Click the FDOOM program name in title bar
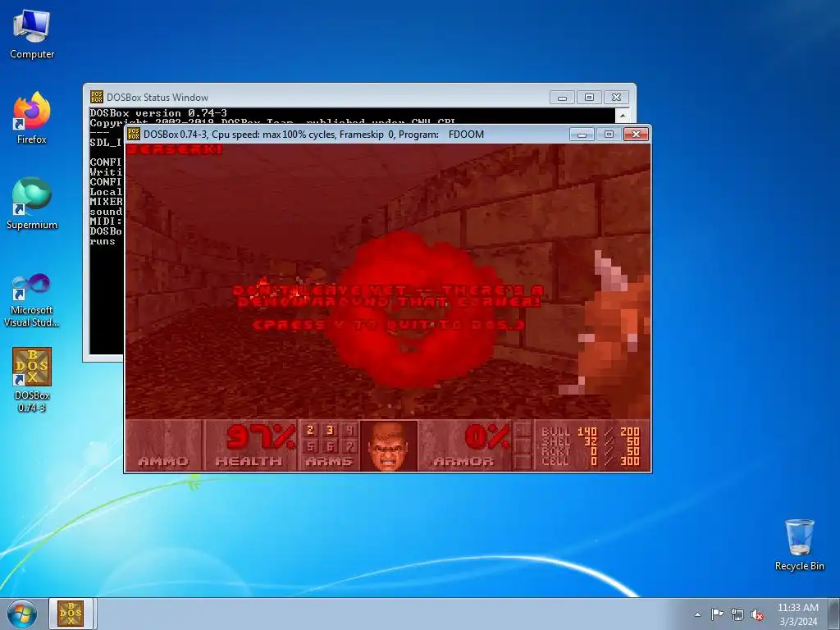Image resolution: width=840 pixels, height=630 pixels. pos(466,135)
